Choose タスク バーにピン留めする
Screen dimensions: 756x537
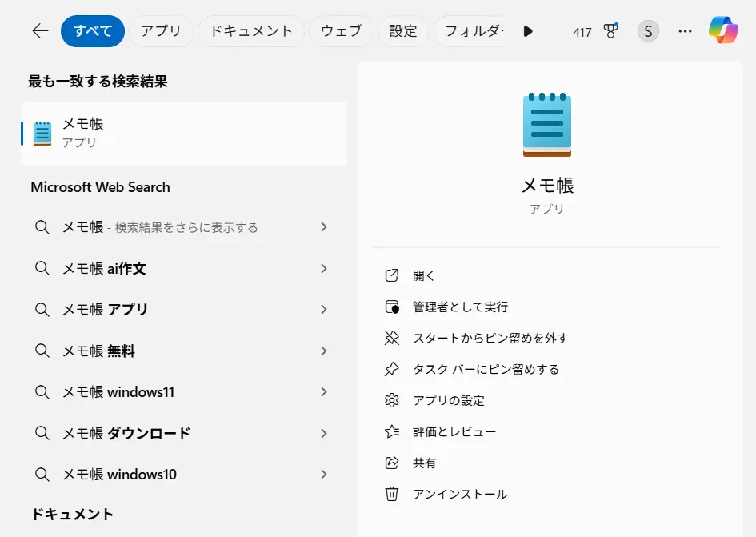point(486,369)
